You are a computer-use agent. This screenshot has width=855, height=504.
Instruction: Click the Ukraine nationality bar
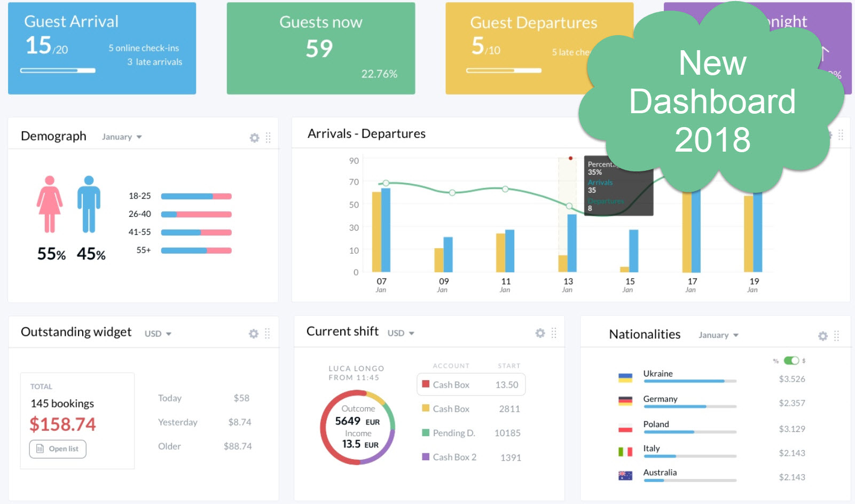pos(690,381)
